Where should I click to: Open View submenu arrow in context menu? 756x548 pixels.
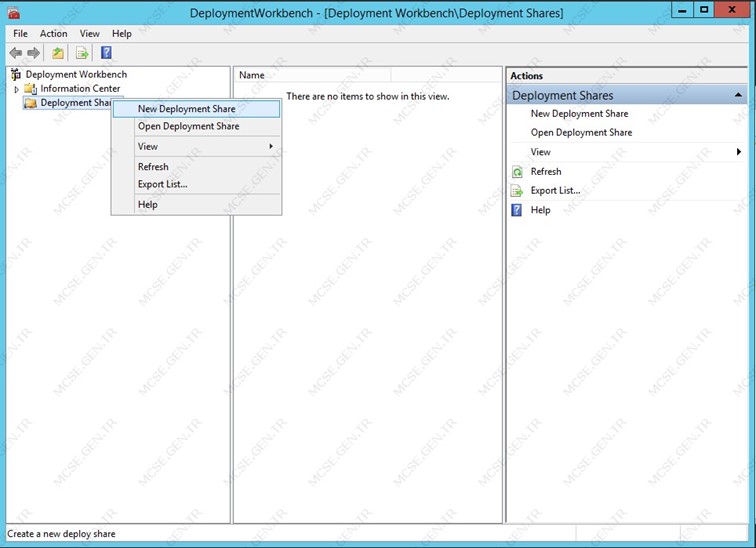[271, 146]
